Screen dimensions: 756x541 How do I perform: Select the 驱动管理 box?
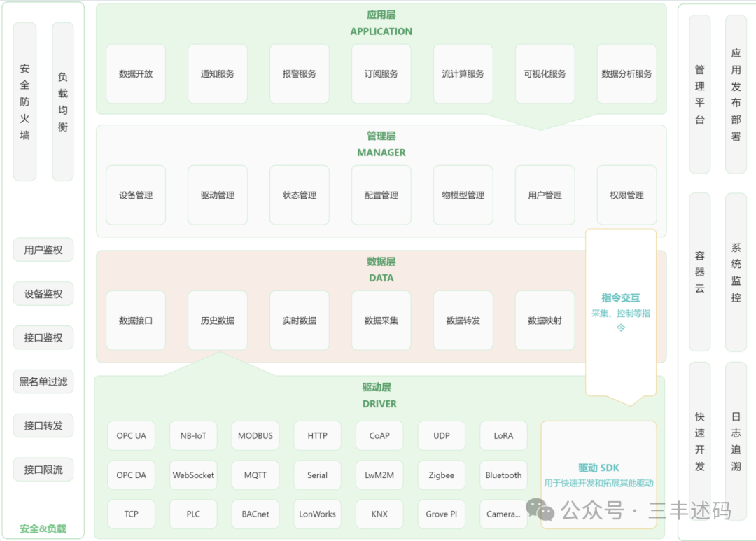218,195
